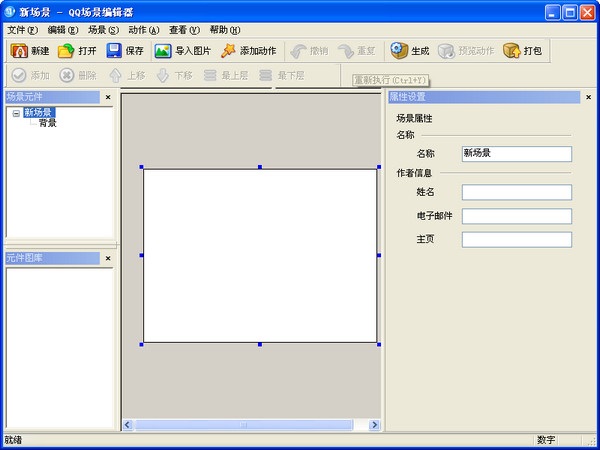600x450 pixels.
Task: Click the horizontal scrollbar right arrow
Action: point(373,425)
